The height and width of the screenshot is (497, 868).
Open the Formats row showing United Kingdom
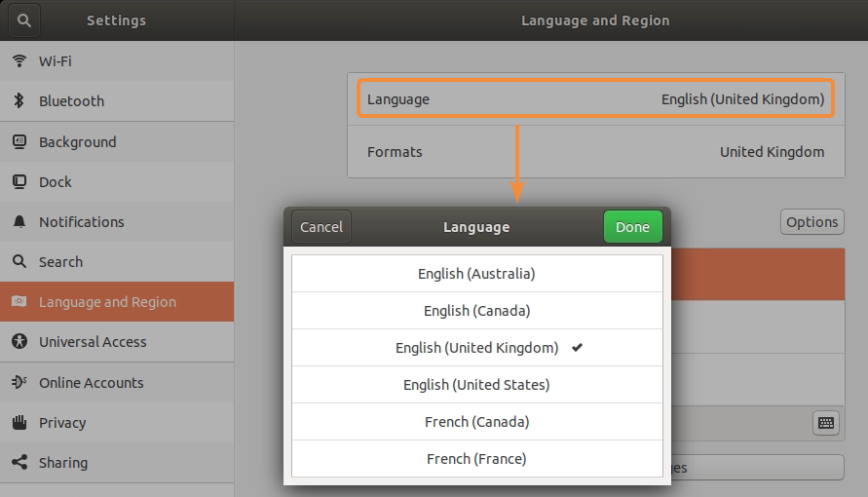pyautogui.click(x=595, y=152)
